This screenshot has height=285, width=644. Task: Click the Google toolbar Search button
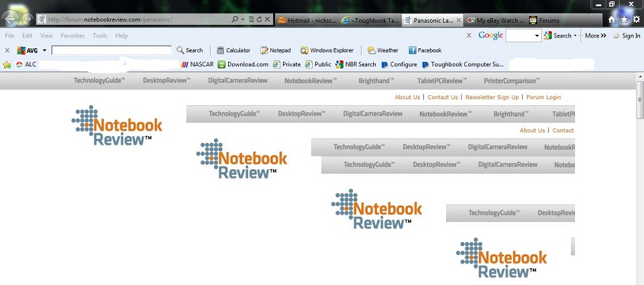click(557, 36)
